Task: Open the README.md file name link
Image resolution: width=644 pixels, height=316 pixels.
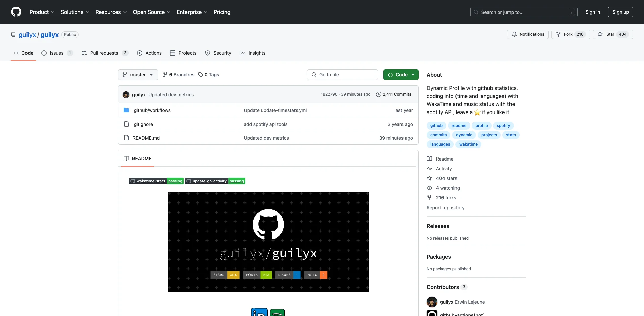Action: [x=146, y=138]
